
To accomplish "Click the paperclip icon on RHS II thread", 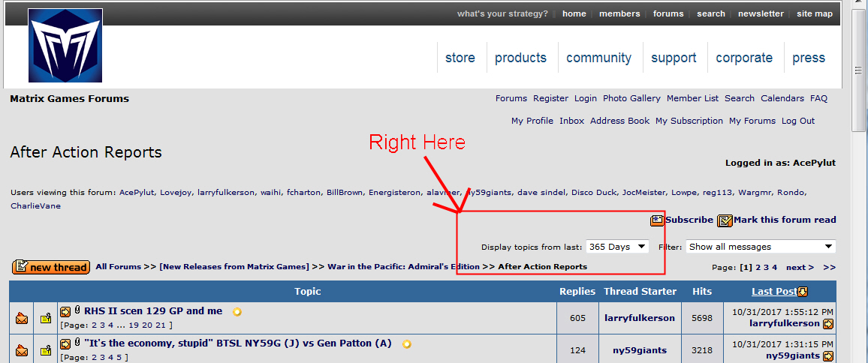I will 77,311.
